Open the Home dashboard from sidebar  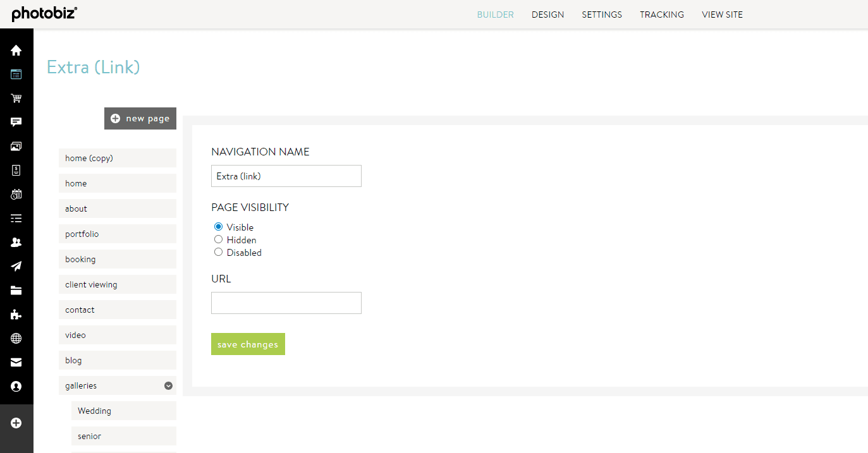pos(16,49)
